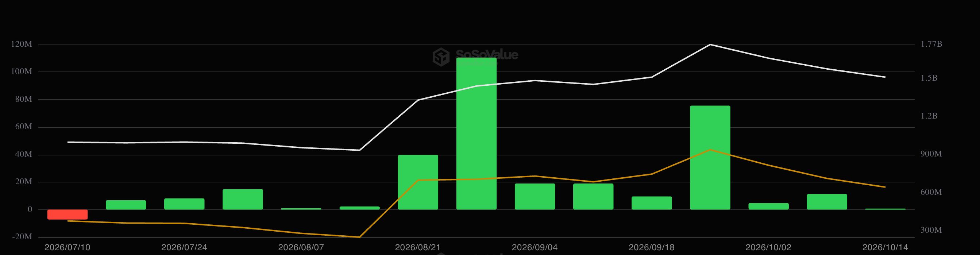Click the green bar above the 2026/09/18 label
This screenshot has height=255, width=980.
(x=652, y=203)
